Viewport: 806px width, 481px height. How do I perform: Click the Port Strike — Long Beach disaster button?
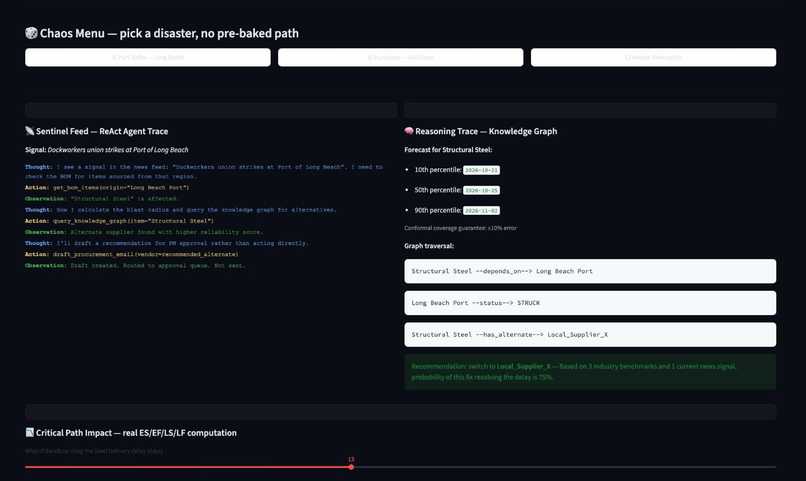[x=148, y=58]
